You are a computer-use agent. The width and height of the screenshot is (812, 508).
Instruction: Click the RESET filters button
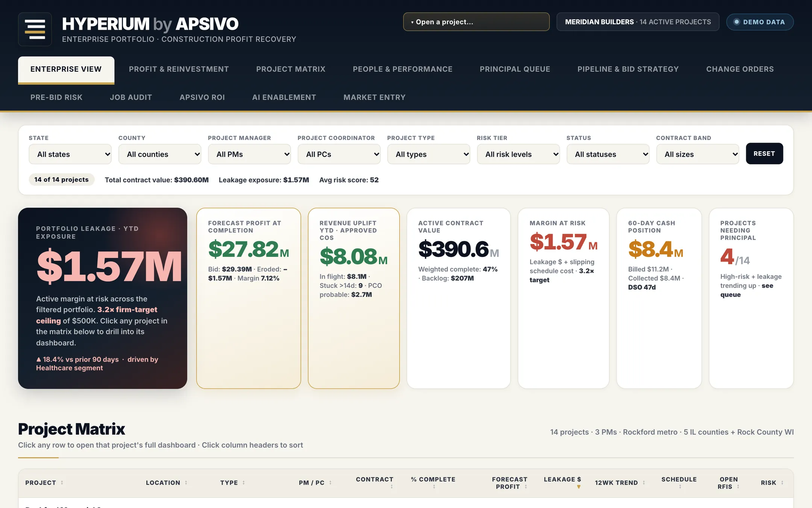pos(764,154)
